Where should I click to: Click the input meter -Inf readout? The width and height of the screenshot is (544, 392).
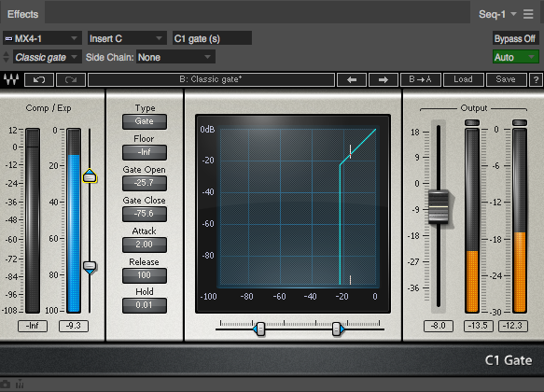33,326
